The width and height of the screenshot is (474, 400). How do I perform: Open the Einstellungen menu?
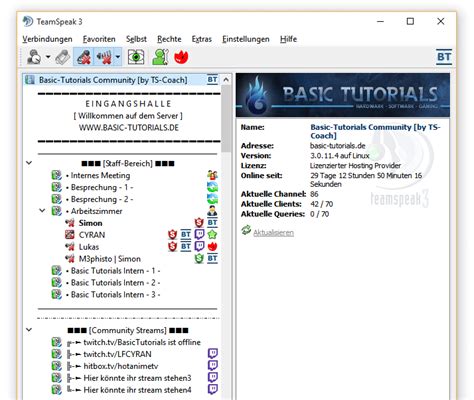(246, 39)
